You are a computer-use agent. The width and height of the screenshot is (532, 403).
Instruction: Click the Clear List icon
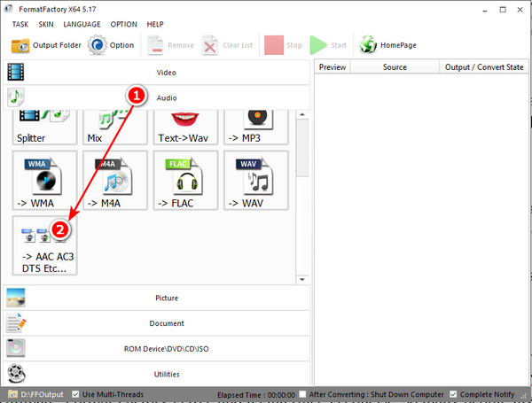(x=210, y=45)
